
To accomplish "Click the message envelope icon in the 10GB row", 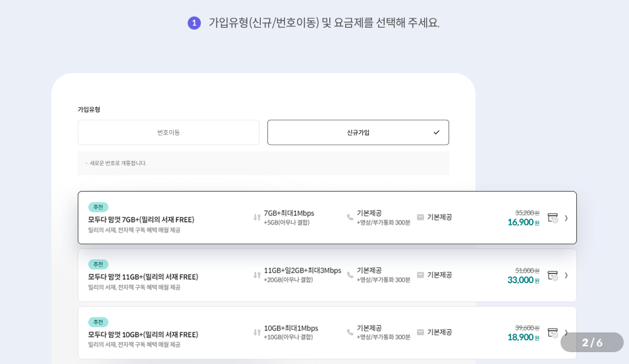I will [x=420, y=332].
